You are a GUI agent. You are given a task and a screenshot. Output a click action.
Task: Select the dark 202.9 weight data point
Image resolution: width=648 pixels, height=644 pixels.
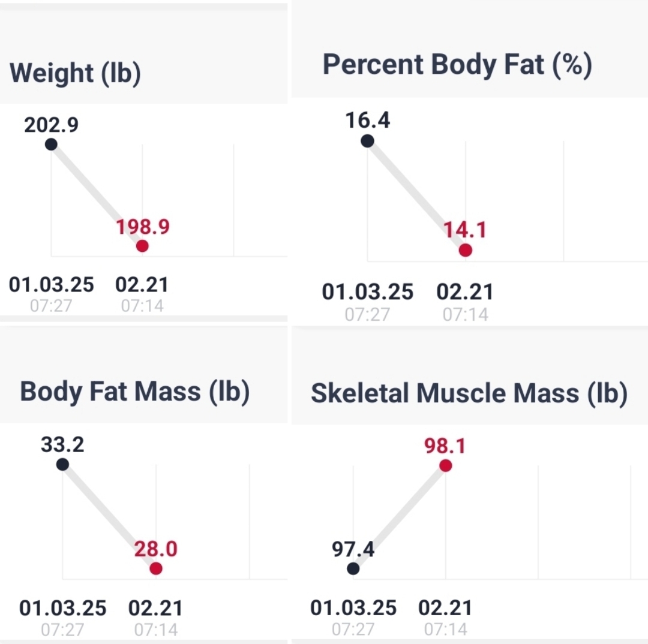pyautogui.click(x=51, y=144)
